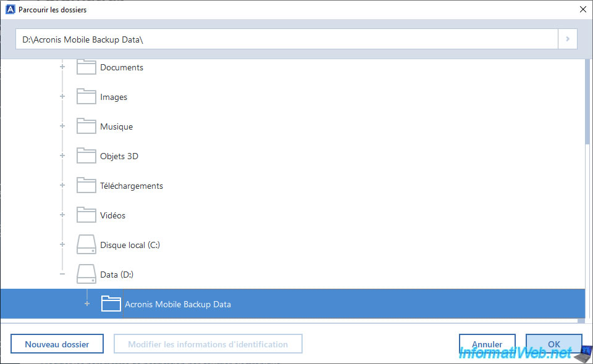Expand the Acronis Mobile Backup Data folder

(x=87, y=304)
